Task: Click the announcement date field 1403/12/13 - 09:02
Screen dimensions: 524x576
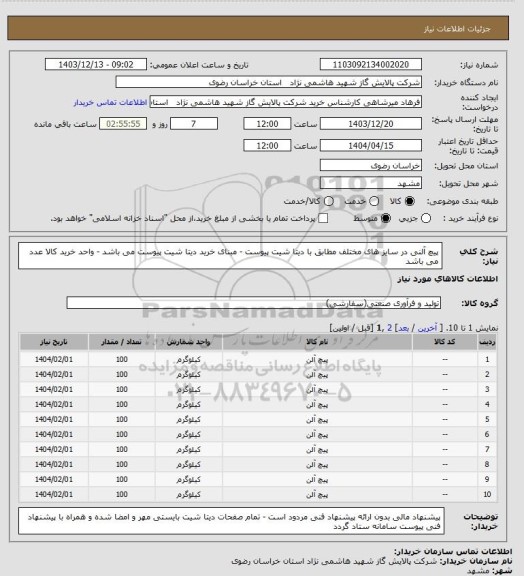Action: pyautogui.click(x=96, y=64)
